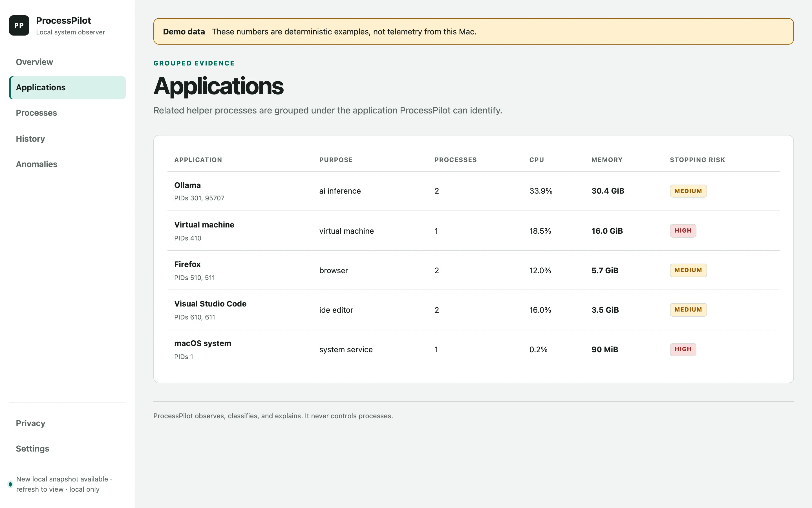Go to the Processes section

67,113
